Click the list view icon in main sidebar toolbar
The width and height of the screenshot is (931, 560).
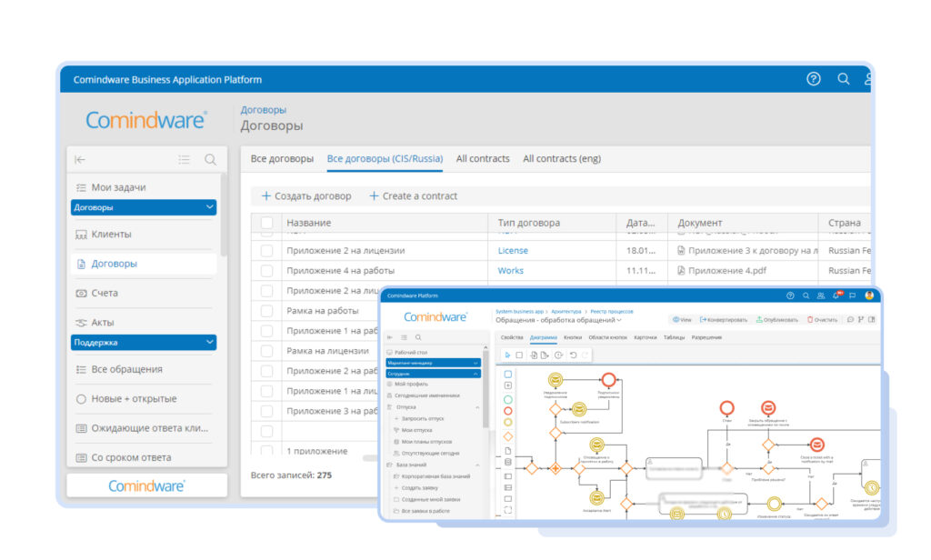coord(184,159)
